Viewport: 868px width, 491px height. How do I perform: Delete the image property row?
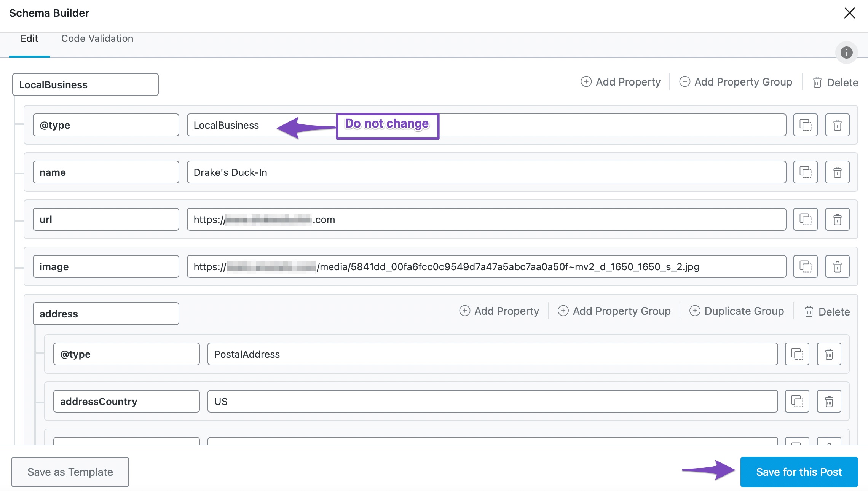coord(837,266)
